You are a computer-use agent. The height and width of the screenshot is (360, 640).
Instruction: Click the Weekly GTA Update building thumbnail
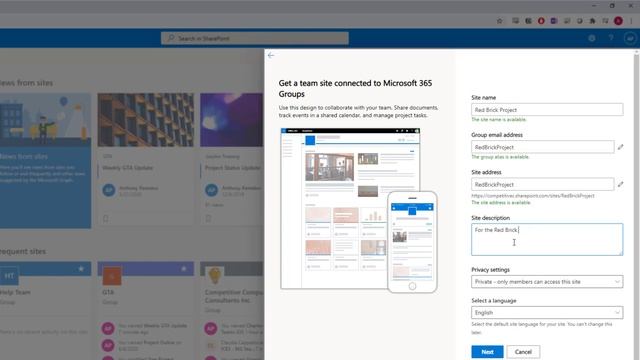[x=146, y=120]
